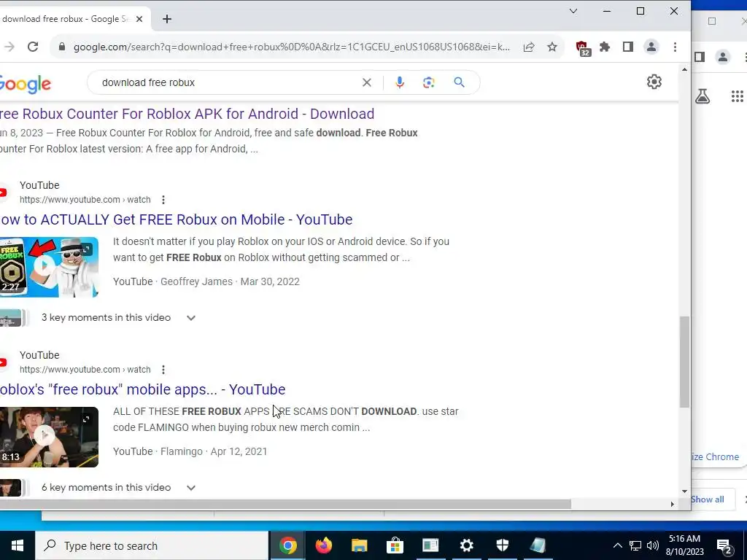This screenshot has width=747, height=560.
Task: Open the notification center showing 2
Action: pos(724,547)
